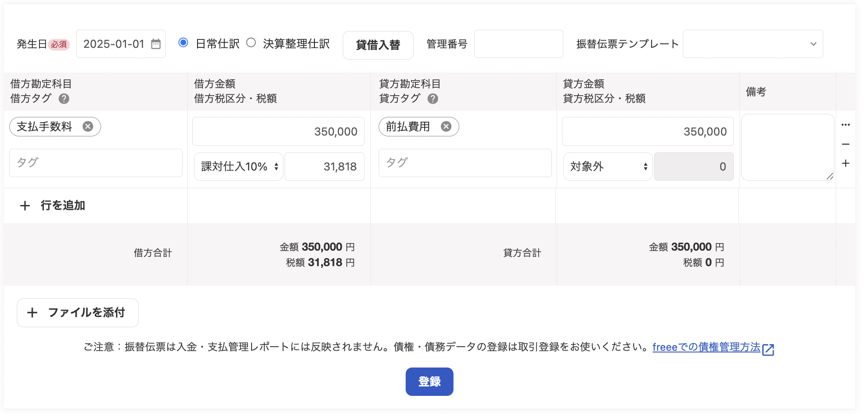Click the 貸方合計 label
The width and height of the screenshot is (868, 418).
(x=522, y=253)
